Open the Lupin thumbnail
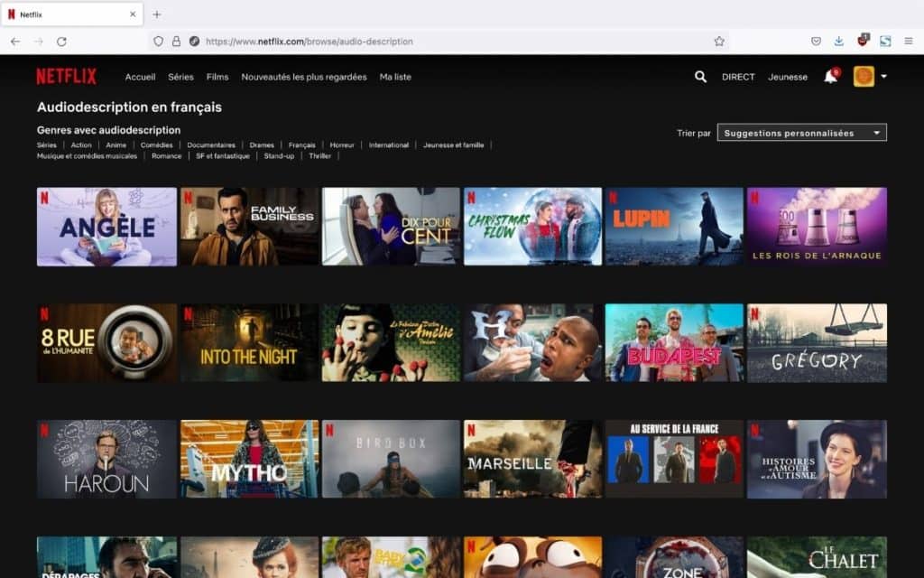The image size is (924, 578). 673,226
